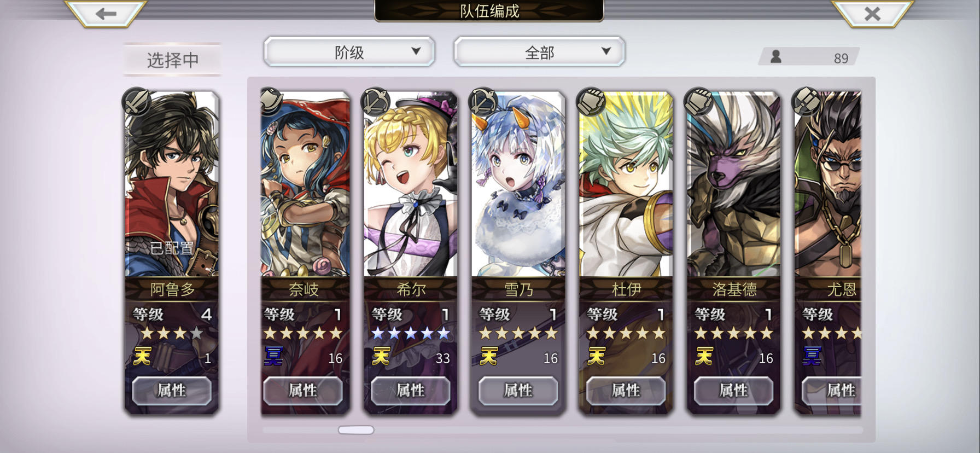Click the bow class icon on 希尔
980x453 pixels.
pos(377,101)
